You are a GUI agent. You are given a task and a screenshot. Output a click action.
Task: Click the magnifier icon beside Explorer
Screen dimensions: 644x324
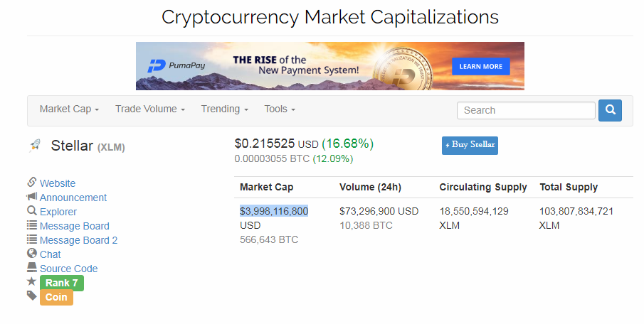[x=32, y=211]
